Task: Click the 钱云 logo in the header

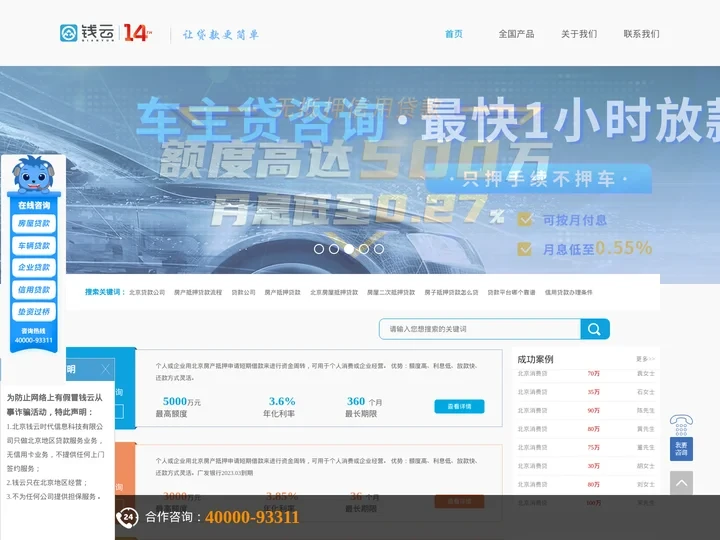Action: (87, 33)
